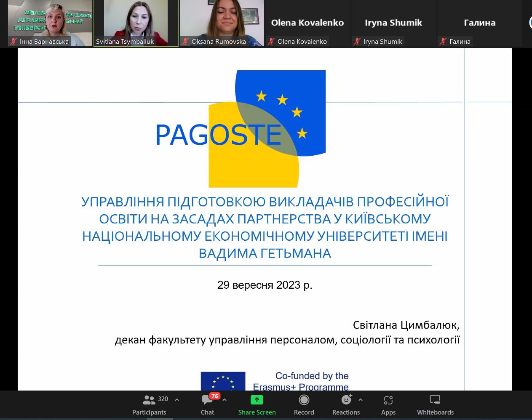This screenshot has width=532, height=420.
Task: Click muted microphone icon beside Галина label
Action: [x=444, y=41]
